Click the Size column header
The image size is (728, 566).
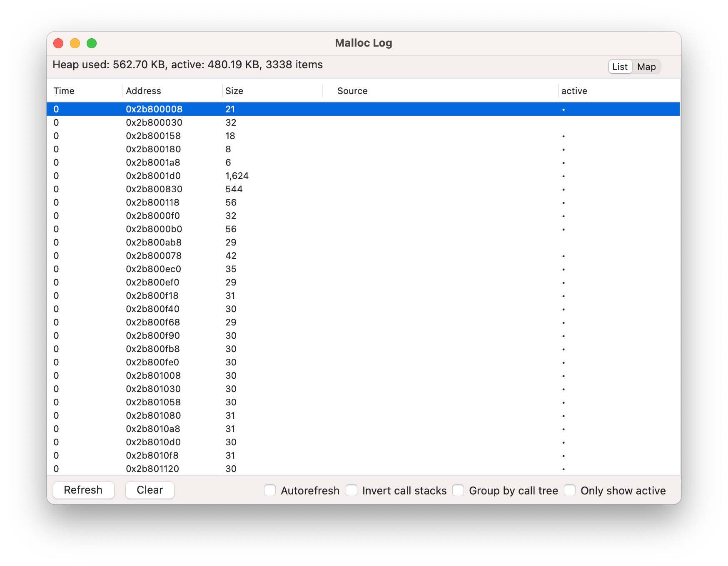234,91
